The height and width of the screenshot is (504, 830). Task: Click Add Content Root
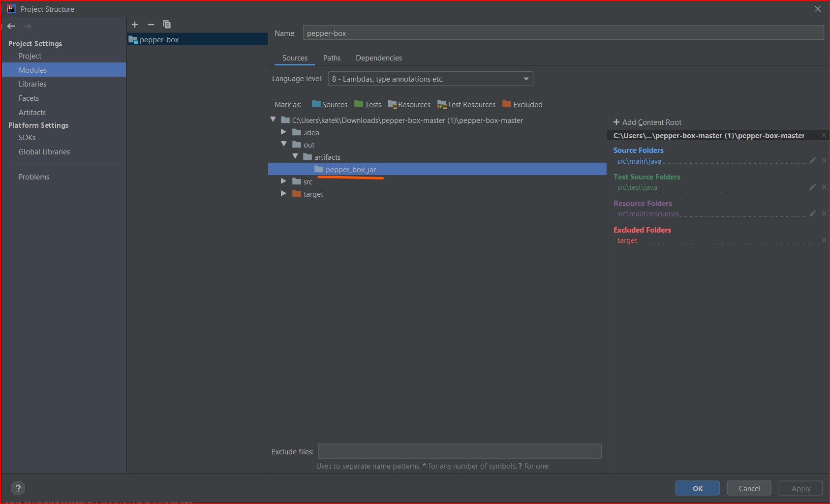(647, 122)
